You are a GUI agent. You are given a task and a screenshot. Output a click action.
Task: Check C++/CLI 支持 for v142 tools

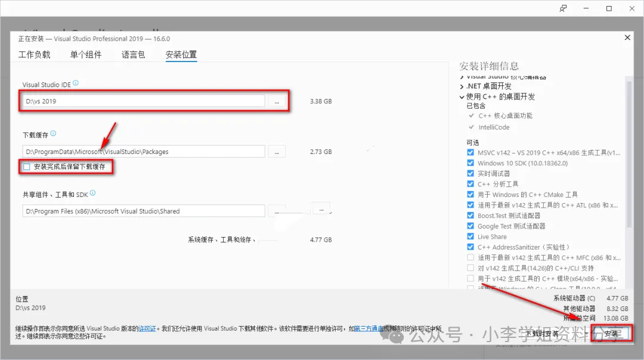[x=470, y=268]
